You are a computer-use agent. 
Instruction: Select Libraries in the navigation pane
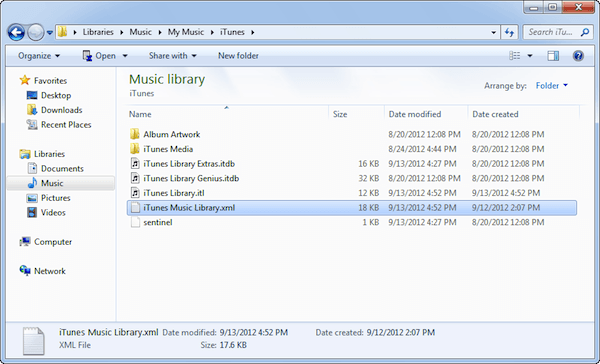click(49, 154)
